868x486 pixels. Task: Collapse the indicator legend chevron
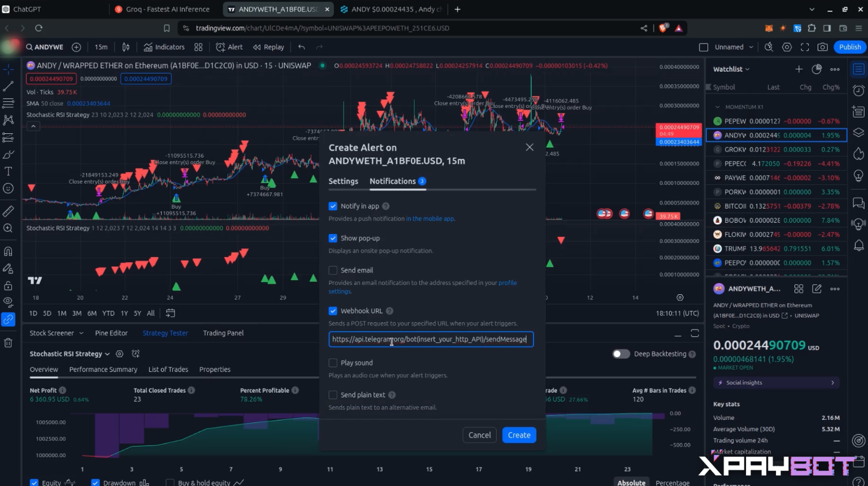(x=33, y=127)
